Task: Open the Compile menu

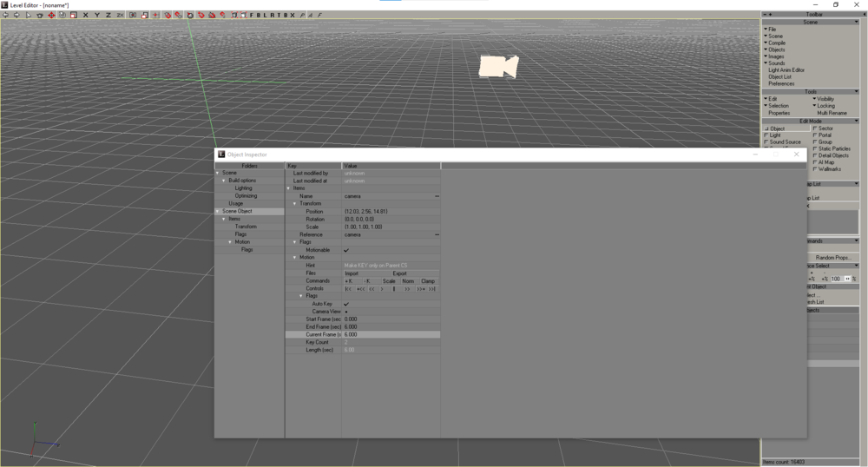Action: click(x=776, y=43)
